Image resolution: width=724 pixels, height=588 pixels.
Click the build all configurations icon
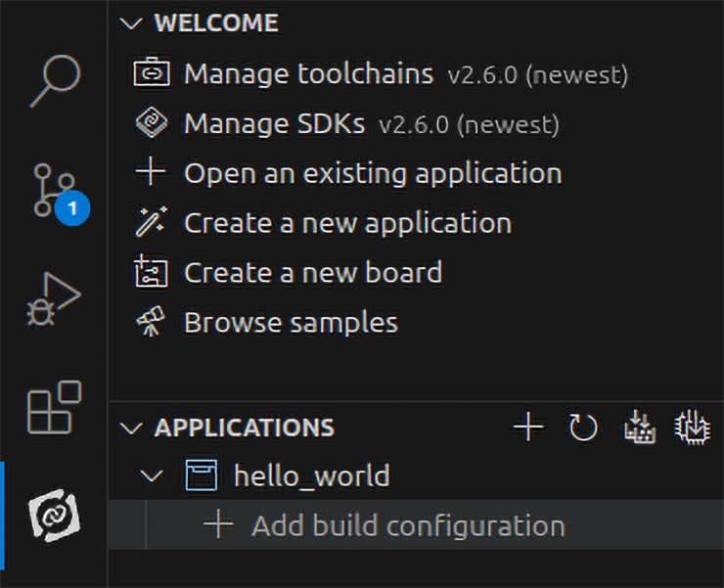point(639,428)
